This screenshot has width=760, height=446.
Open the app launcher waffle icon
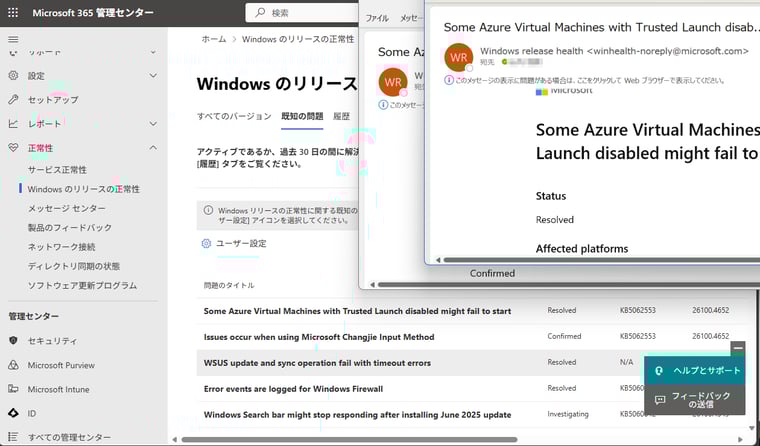pyautogui.click(x=13, y=13)
